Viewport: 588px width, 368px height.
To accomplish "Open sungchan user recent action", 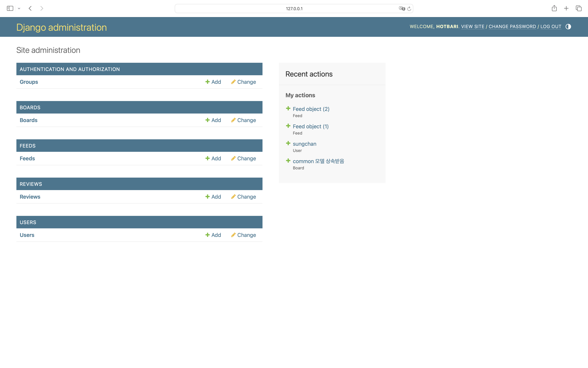I will [x=304, y=144].
